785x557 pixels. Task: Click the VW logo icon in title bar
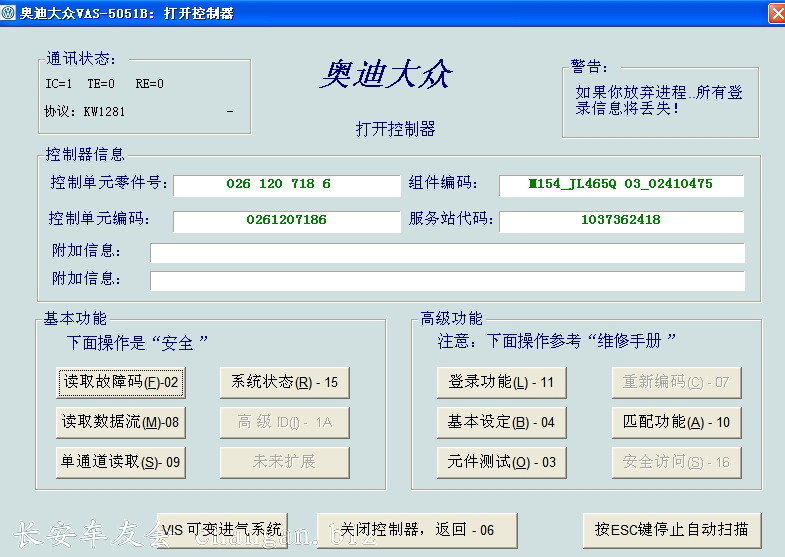click(8, 13)
